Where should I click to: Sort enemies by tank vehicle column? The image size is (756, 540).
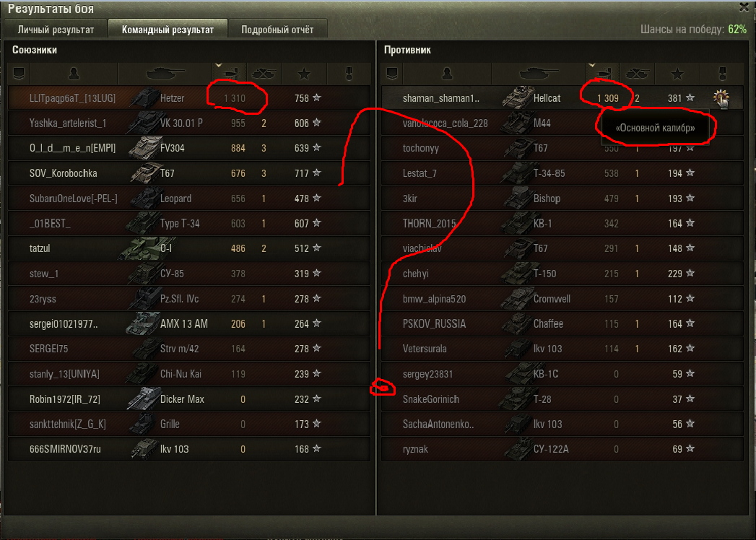point(539,74)
